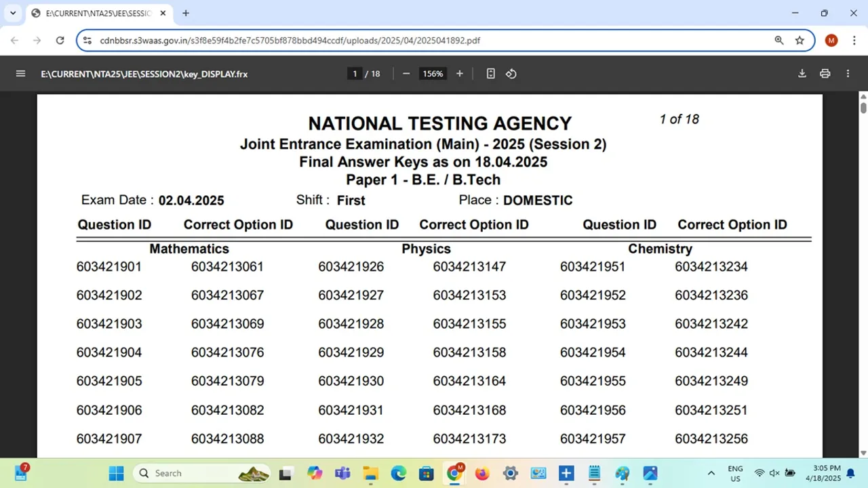
Task: Open File Explorer from taskbar
Action: 370,473
